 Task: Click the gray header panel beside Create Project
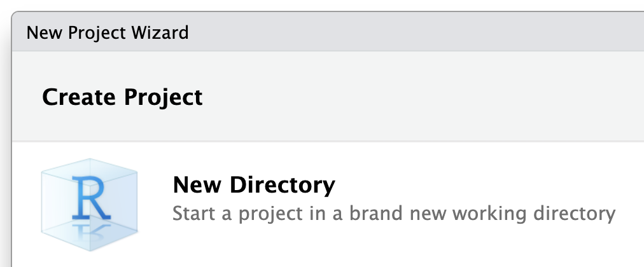click(x=422, y=97)
